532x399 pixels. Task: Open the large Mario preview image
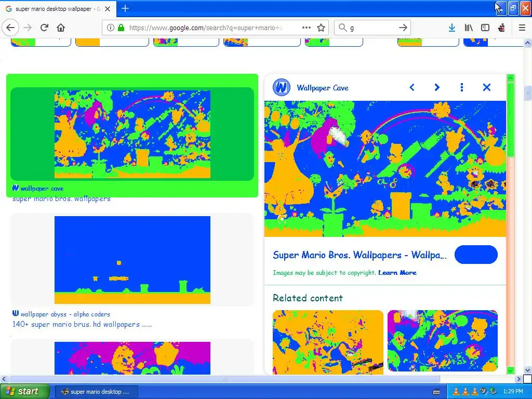[385, 169]
